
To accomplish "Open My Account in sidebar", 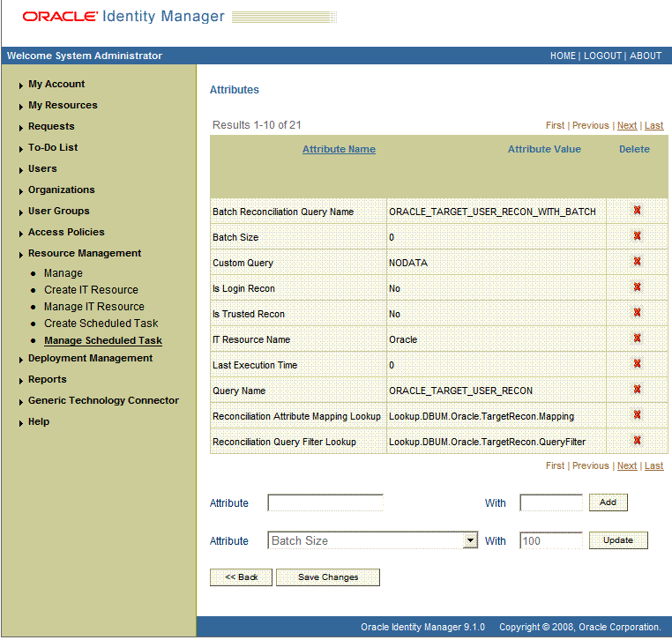I will 56,84.
